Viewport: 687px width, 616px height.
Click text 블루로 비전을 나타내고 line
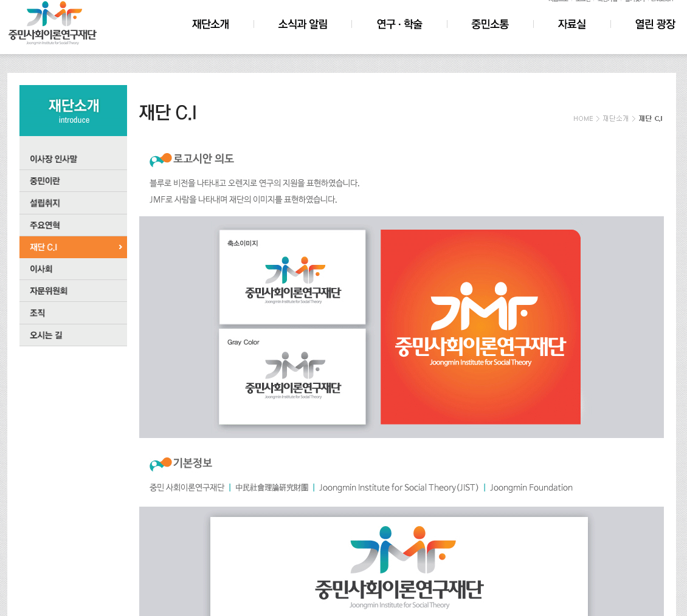255,183
